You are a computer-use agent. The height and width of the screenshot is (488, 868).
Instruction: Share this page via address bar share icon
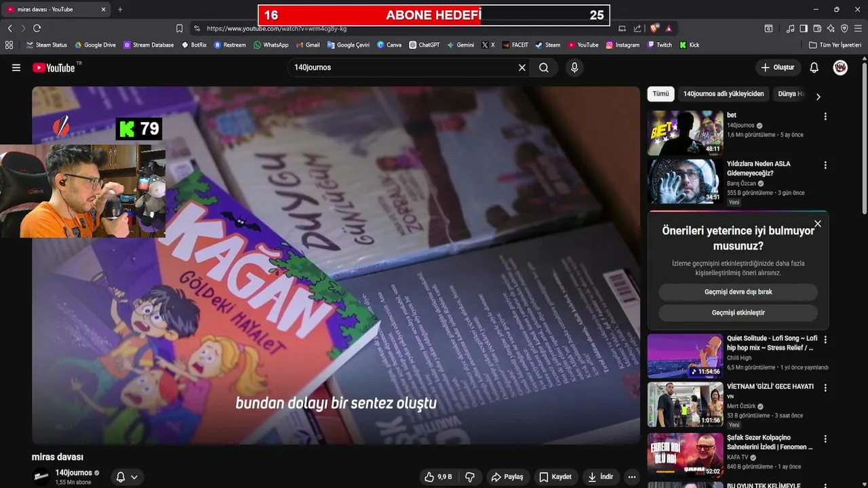637,28
